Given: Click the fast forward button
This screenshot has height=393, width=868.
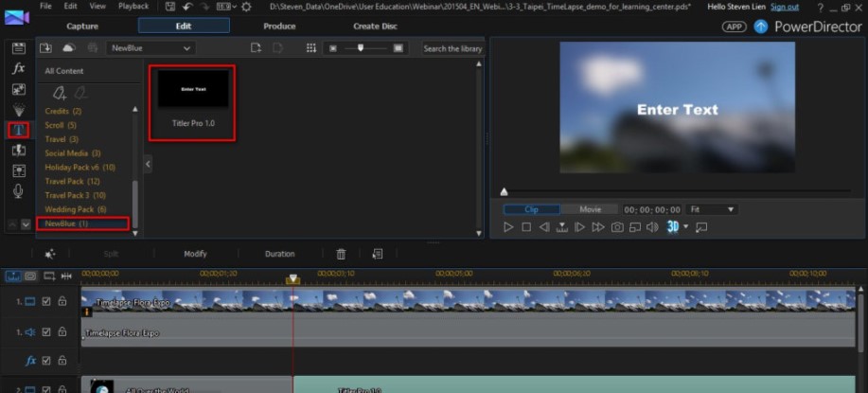Looking at the screenshot, I should click(x=598, y=227).
